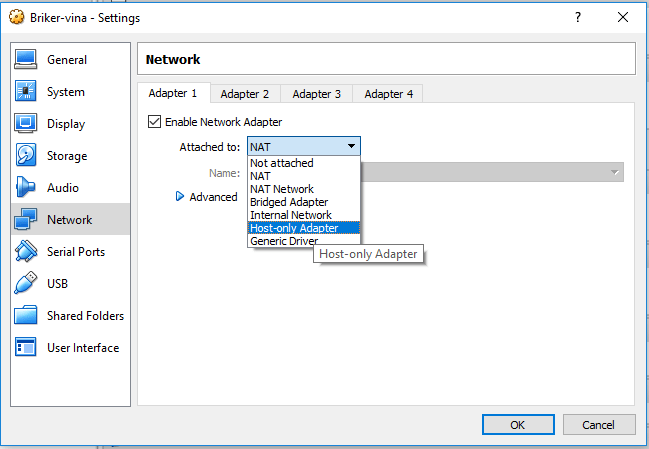Switch to Adapter 4 tab
Screen dimensions: 649x449
click(x=389, y=94)
